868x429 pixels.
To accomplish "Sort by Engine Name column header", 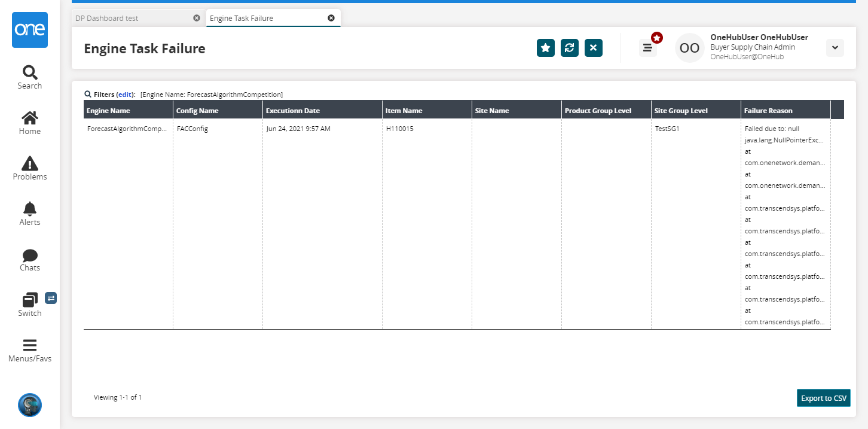I will (108, 111).
